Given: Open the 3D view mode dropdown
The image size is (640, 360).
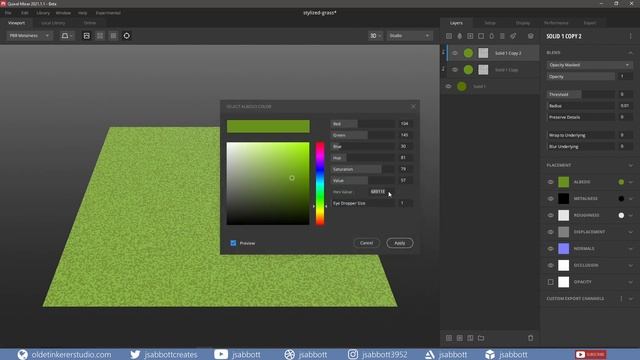Looking at the screenshot, I should tap(376, 36).
